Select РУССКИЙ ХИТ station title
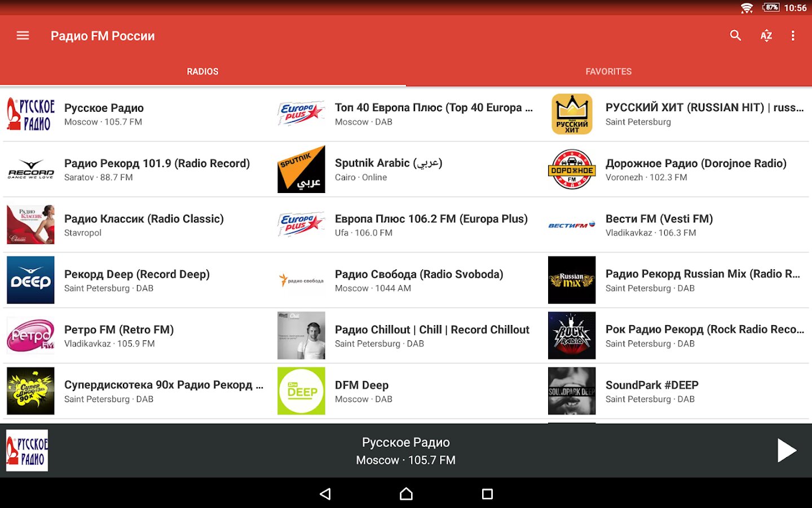 (704, 107)
